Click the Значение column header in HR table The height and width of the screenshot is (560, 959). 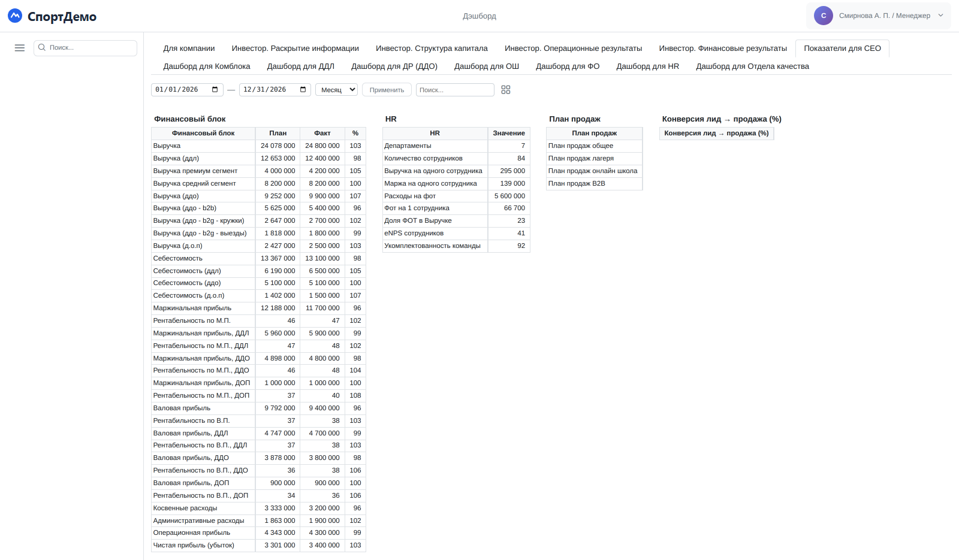tap(509, 133)
